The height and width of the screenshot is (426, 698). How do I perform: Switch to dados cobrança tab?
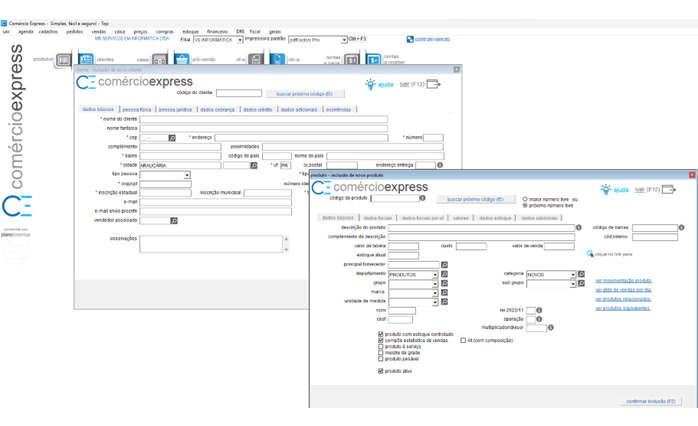[x=217, y=110]
